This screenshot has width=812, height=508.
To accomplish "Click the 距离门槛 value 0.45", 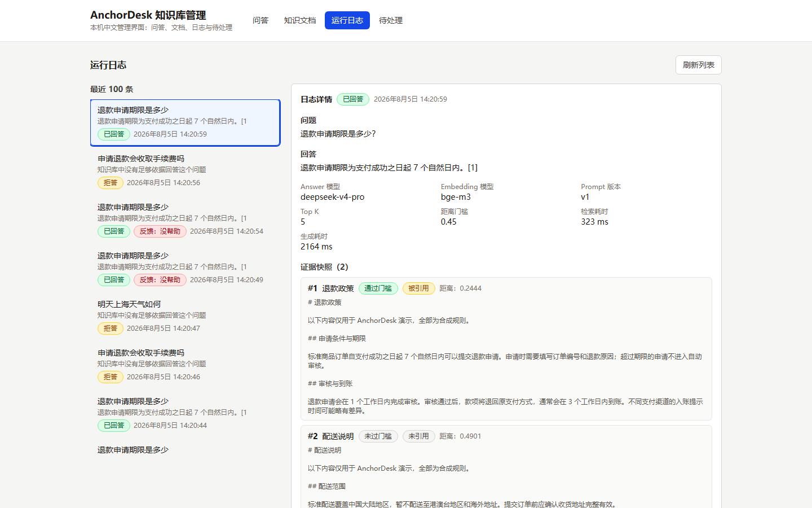I will click(448, 222).
